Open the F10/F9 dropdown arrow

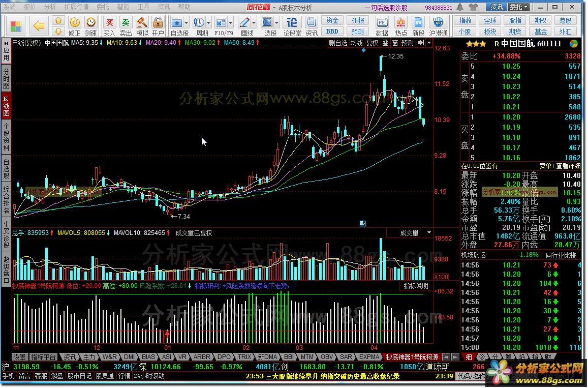231,23
